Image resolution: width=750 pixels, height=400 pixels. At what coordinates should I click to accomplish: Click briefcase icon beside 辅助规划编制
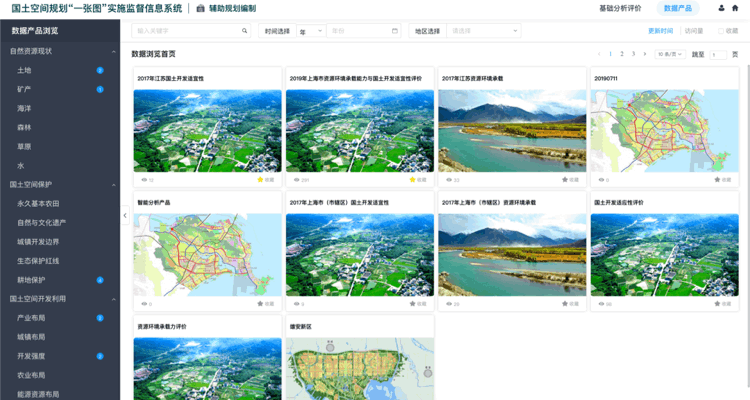[x=200, y=8]
